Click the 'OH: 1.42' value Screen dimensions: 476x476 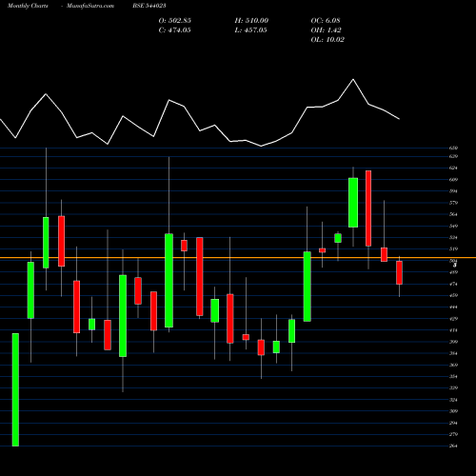click(x=327, y=30)
